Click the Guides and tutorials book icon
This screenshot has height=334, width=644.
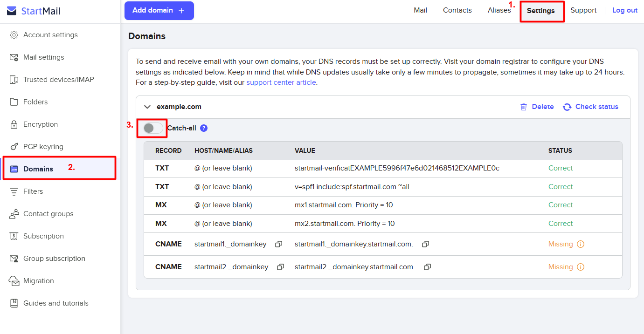point(14,303)
